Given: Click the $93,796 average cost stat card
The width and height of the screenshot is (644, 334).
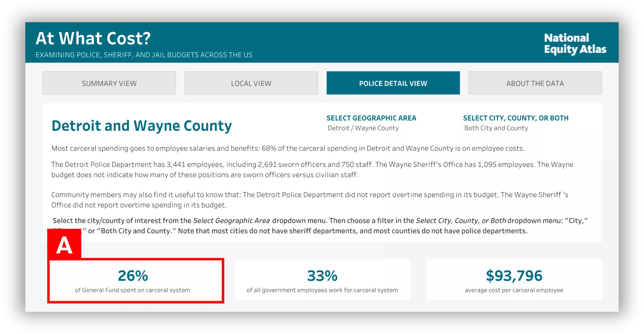Looking at the screenshot, I should point(514,281).
